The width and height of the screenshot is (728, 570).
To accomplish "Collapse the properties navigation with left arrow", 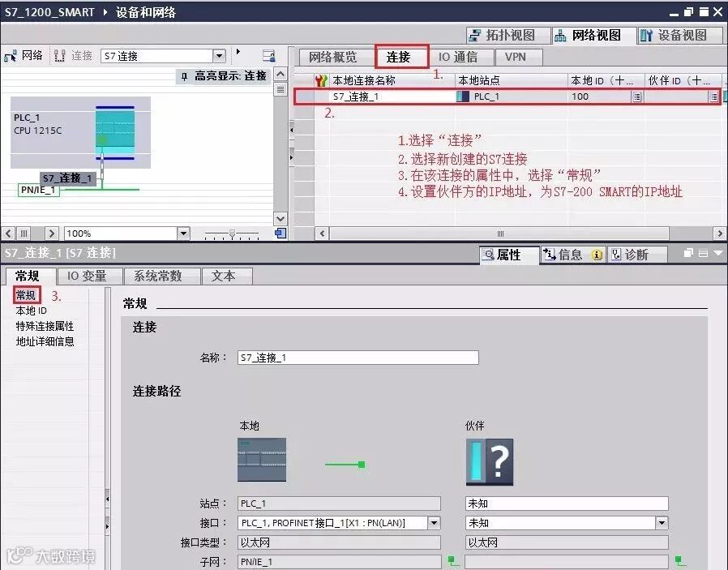I will click(108, 499).
